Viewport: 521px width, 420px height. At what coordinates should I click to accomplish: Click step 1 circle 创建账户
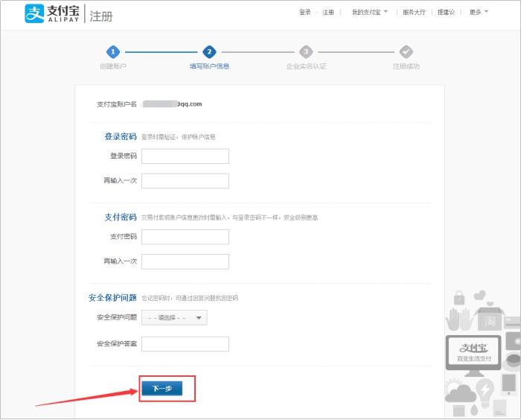(112, 51)
